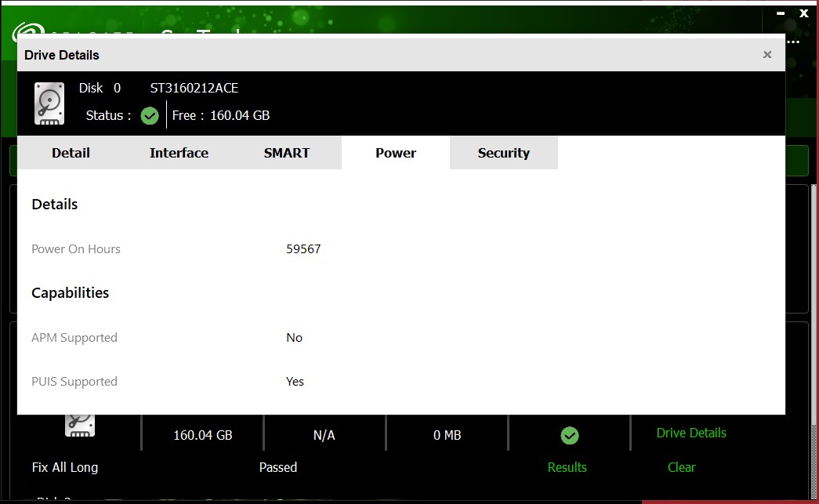819x504 pixels.
Task: Open the green Drive Details link
Action: click(691, 433)
